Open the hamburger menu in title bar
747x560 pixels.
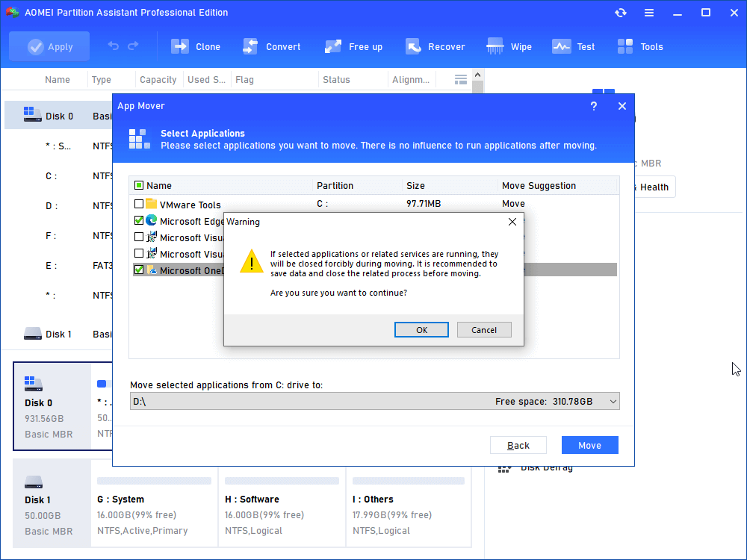[649, 13]
